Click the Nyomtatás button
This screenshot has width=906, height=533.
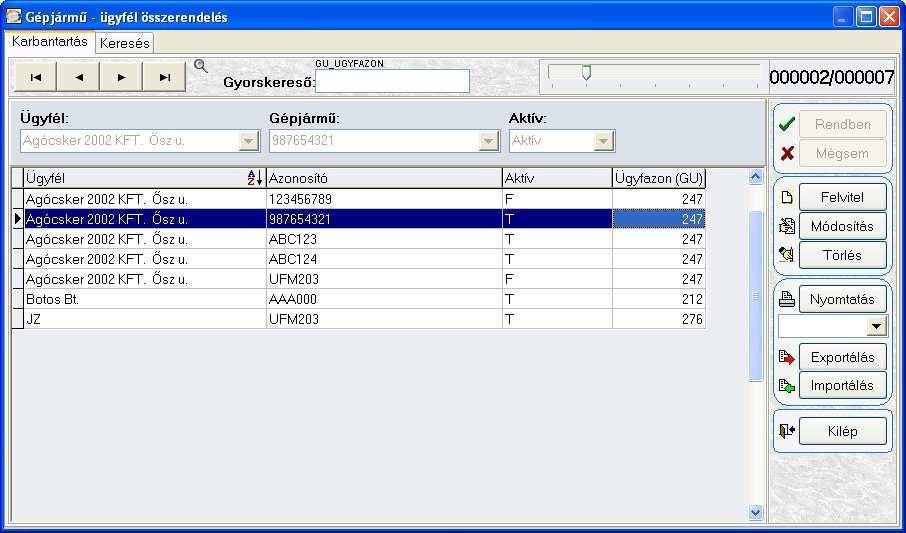(842, 299)
